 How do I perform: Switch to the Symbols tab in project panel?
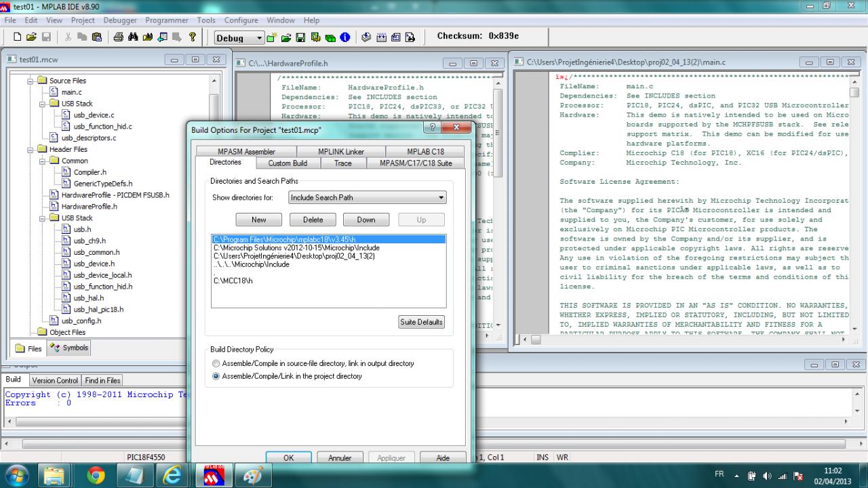69,348
